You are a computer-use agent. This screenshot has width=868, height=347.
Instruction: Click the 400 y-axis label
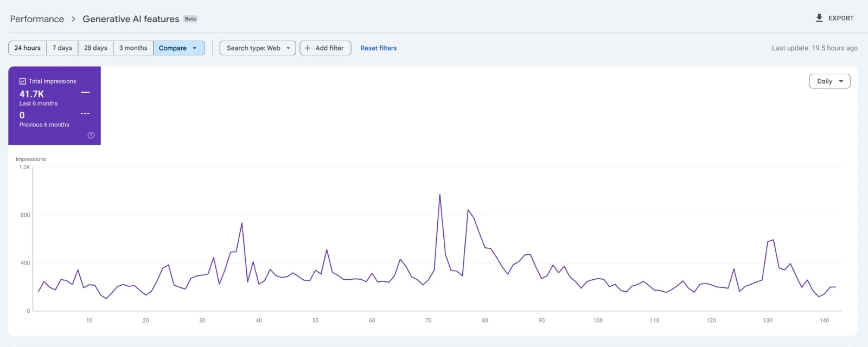pyautogui.click(x=25, y=263)
